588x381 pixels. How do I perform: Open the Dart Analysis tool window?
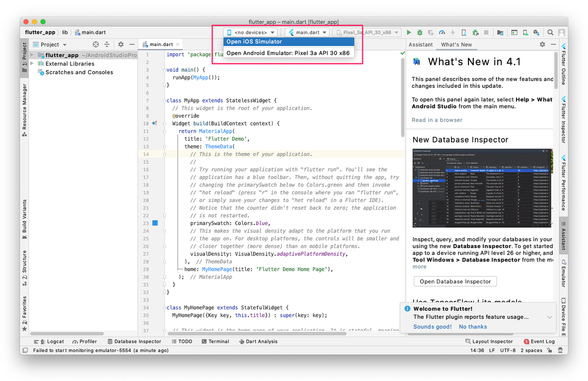(258, 341)
